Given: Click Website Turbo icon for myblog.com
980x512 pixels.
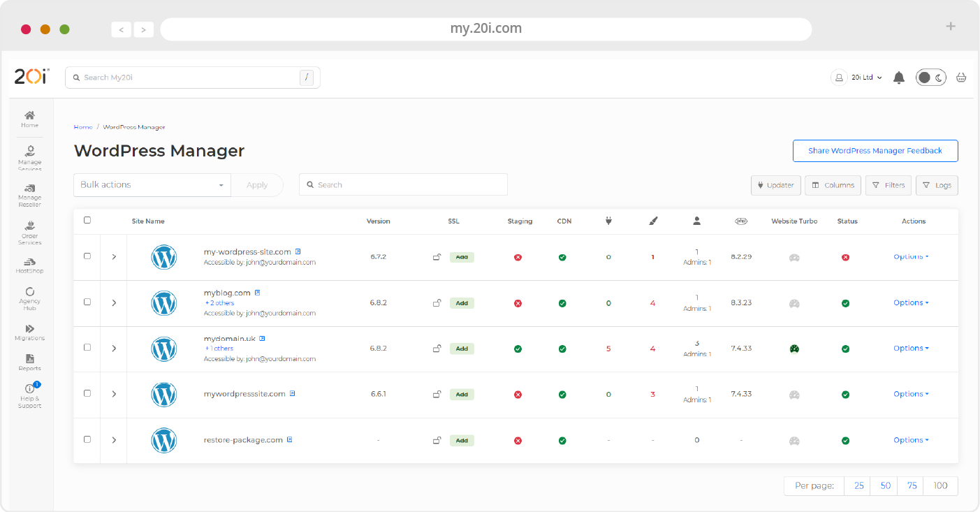Looking at the screenshot, I should click(x=794, y=303).
